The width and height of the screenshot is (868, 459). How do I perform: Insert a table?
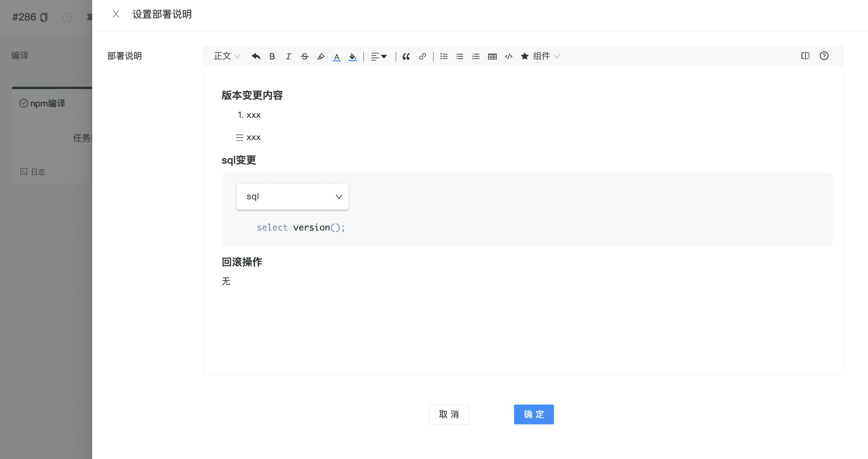(492, 56)
